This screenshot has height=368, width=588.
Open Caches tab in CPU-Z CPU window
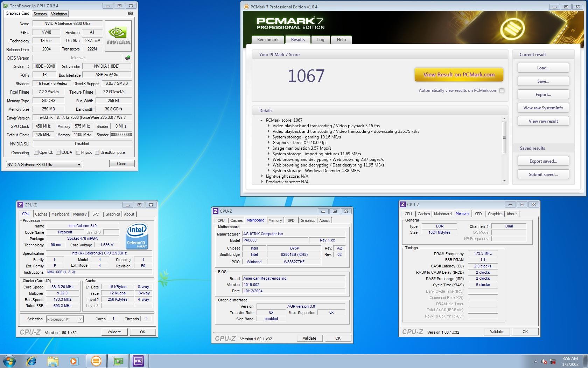[x=41, y=214]
